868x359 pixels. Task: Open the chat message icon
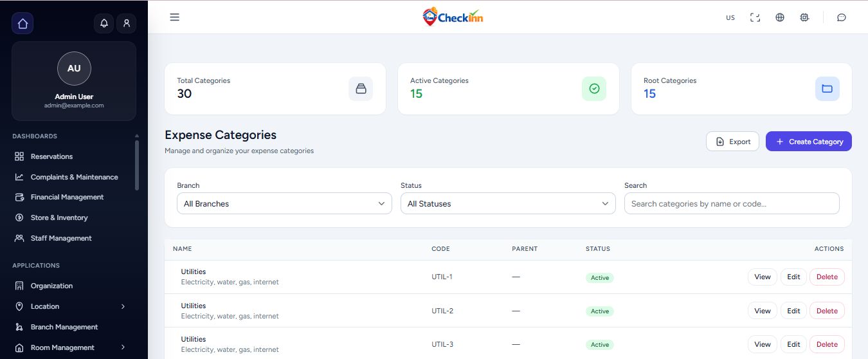point(842,17)
